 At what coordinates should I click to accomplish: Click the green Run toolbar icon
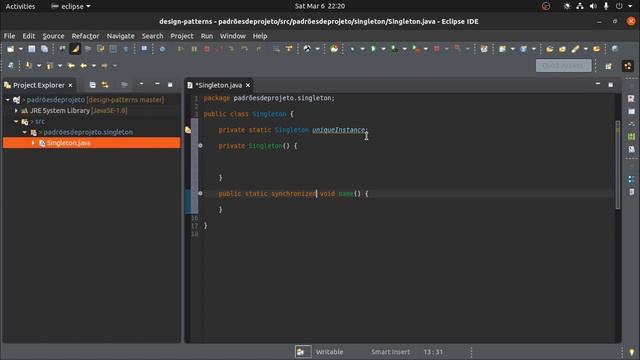373,49
